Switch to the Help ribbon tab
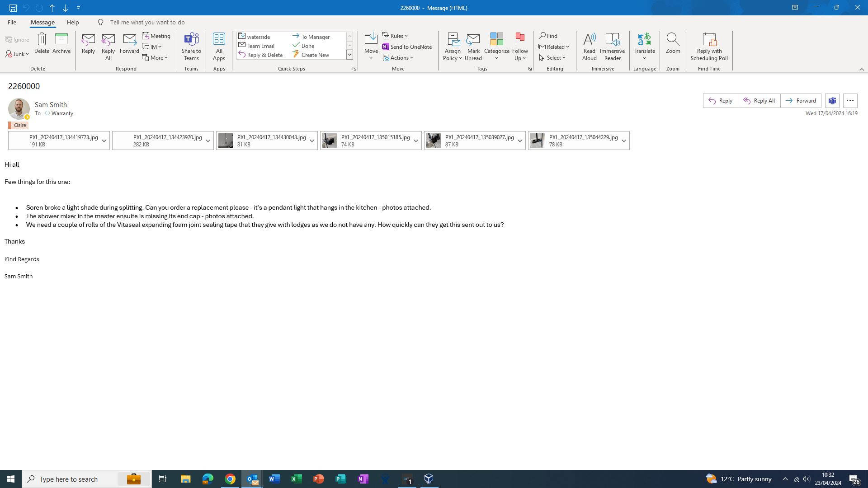 [73, 22]
